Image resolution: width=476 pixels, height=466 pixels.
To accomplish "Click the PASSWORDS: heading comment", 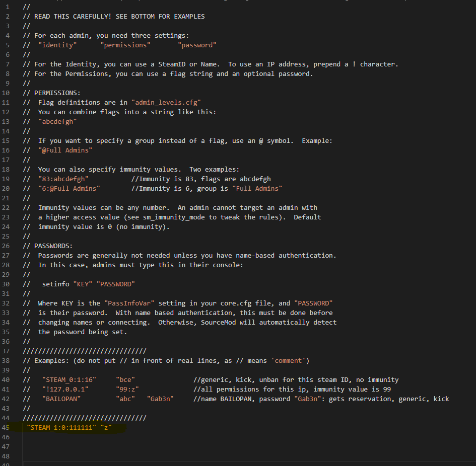I will pyautogui.click(x=53, y=246).
